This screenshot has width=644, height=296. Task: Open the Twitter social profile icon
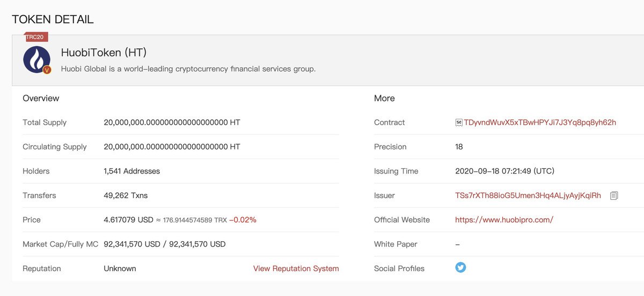pyautogui.click(x=460, y=267)
